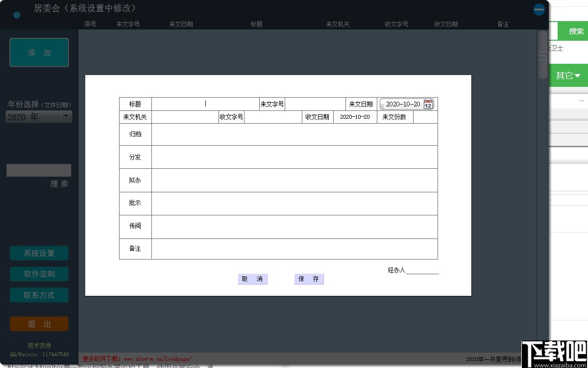Screen dimensions: 588x368
Task: Click the green 搜索 button in background browser
Action: pos(573,31)
